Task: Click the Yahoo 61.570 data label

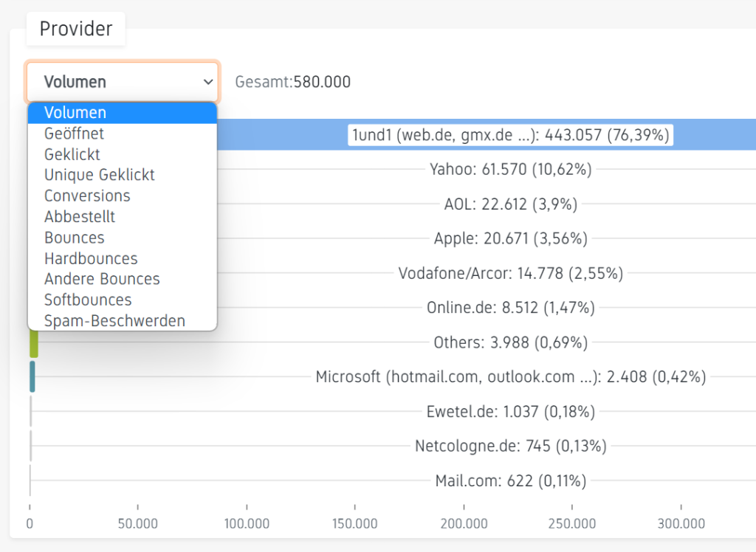Action: (x=511, y=170)
